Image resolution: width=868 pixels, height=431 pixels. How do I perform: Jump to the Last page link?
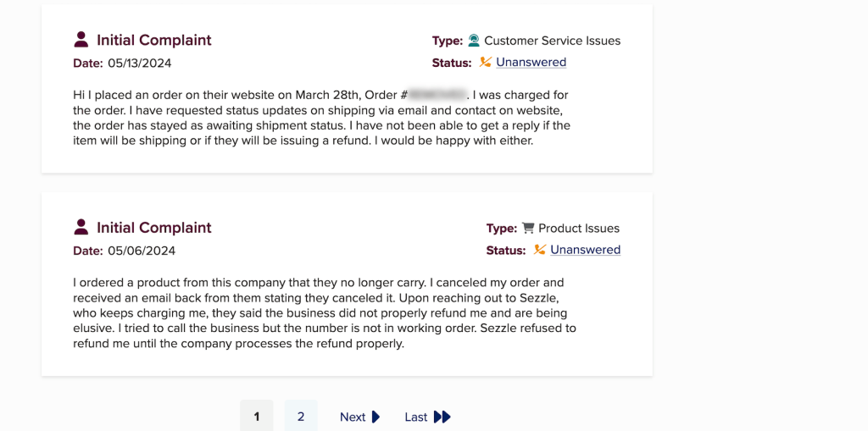415,417
